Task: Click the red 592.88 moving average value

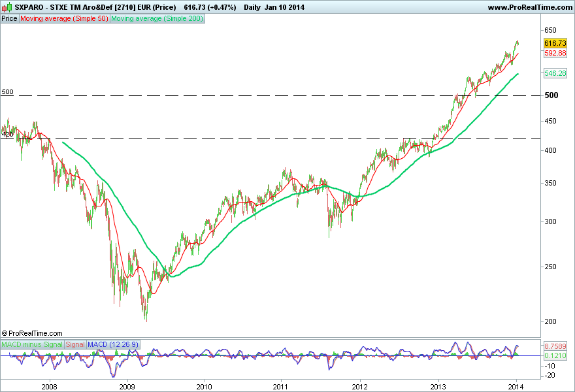Action: pos(555,53)
